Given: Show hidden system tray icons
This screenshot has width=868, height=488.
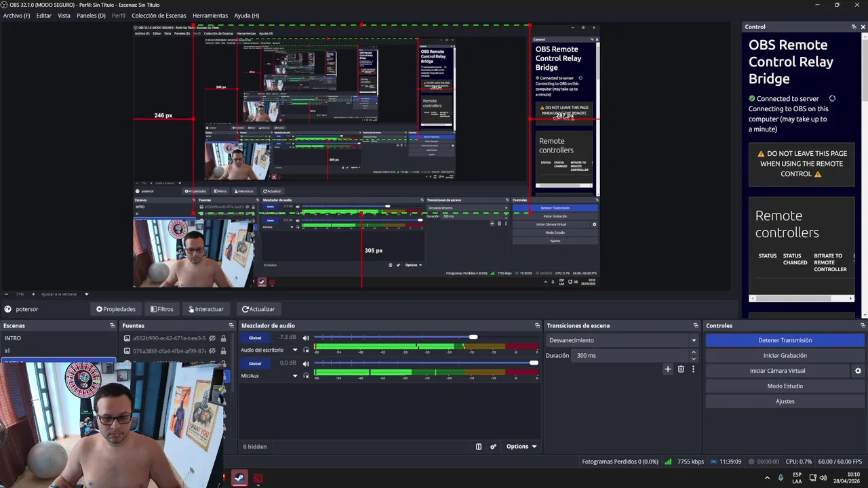Looking at the screenshot, I should (x=767, y=478).
